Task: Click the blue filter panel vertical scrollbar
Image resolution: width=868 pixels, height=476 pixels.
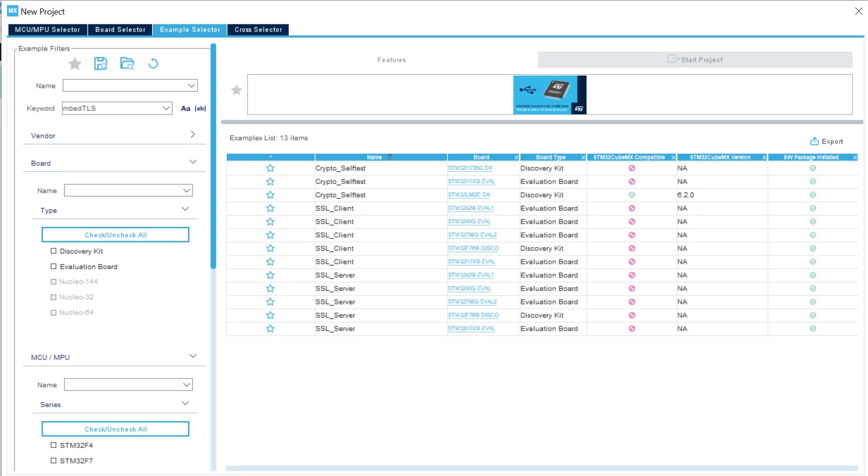Action: 213,156
